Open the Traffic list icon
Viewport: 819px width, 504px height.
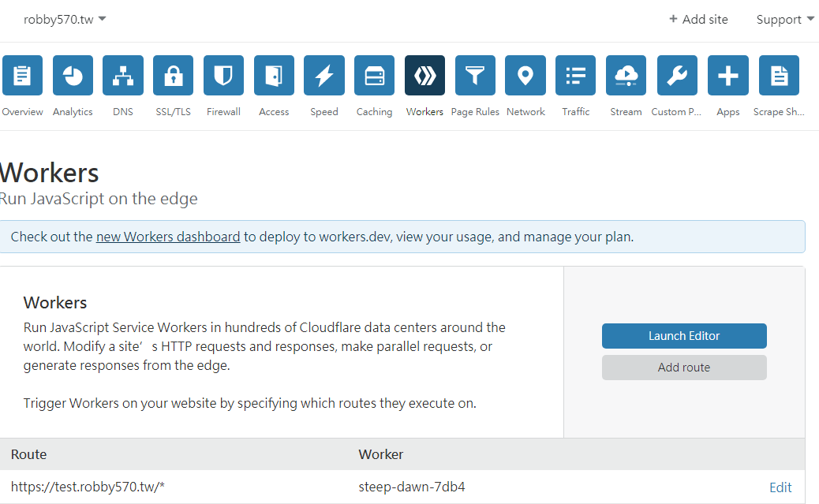point(576,75)
